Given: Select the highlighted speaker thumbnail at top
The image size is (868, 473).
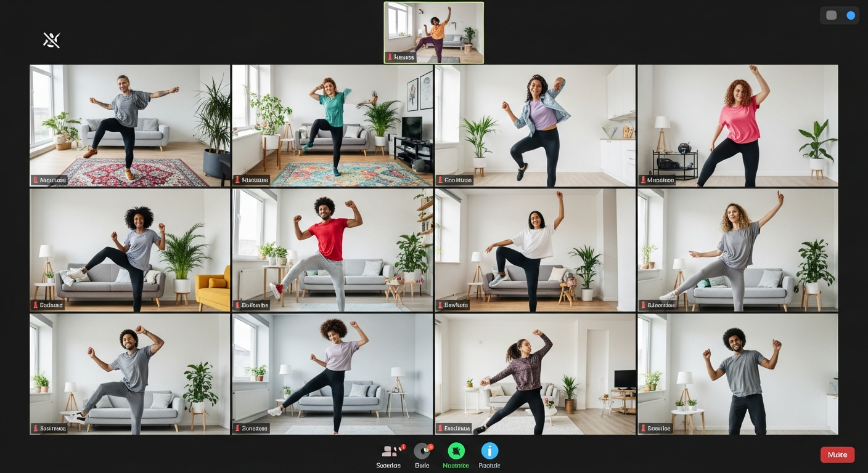Looking at the screenshot, I should [434, 32].
